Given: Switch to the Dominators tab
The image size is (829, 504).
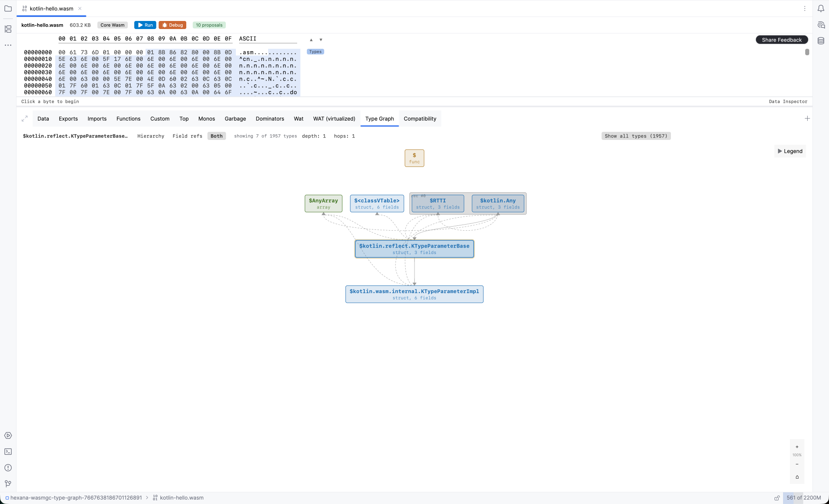Looking at the screenshot, I should point(270,119).
